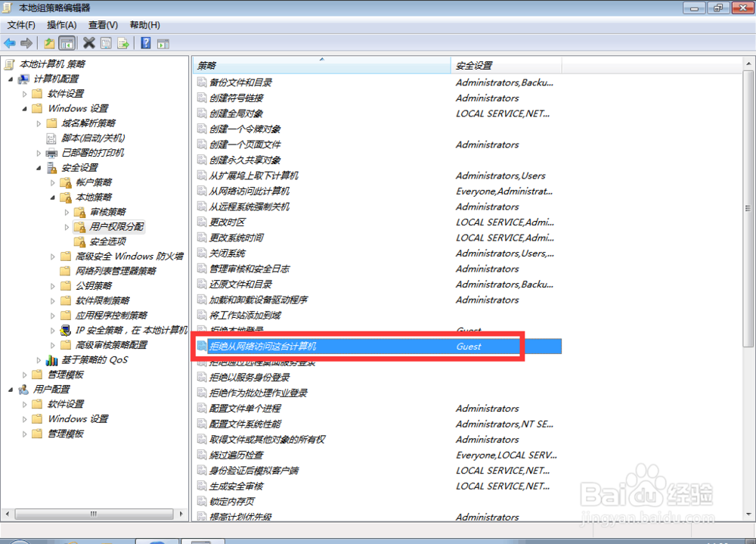
Task: Click the policy list scroll down arrow
Action: click(748, 514)
